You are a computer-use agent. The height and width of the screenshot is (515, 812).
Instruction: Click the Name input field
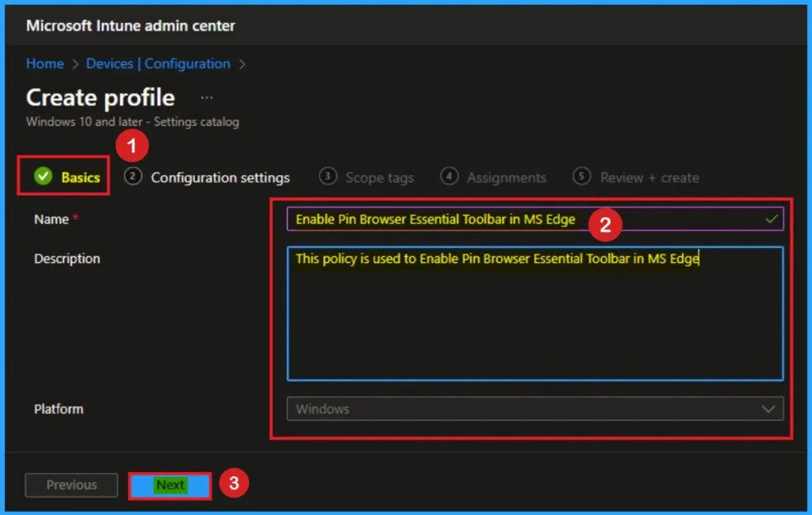[535, 219]
